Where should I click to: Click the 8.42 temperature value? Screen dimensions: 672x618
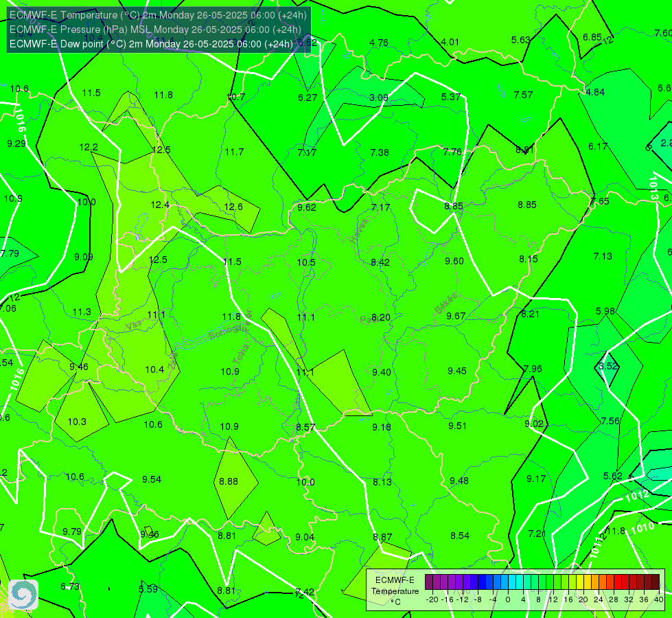pyautogui.click(x=380, y=262)
